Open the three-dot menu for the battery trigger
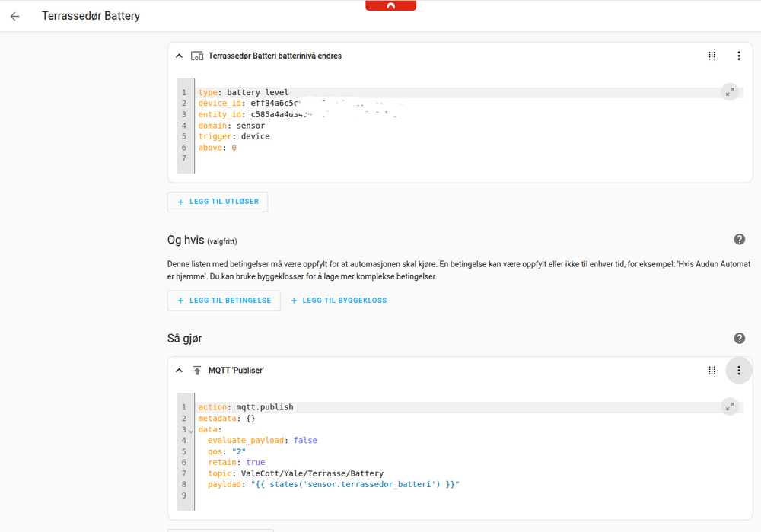 (x=738, y=56)
